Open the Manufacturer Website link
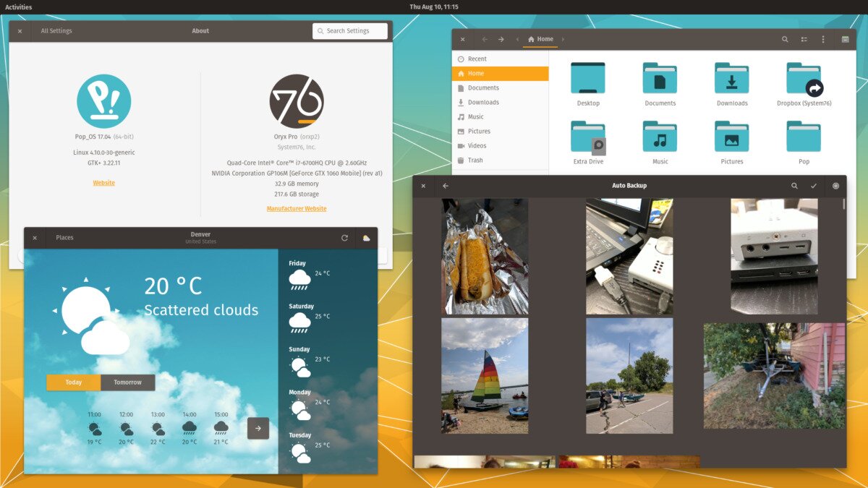 point(297,209)
